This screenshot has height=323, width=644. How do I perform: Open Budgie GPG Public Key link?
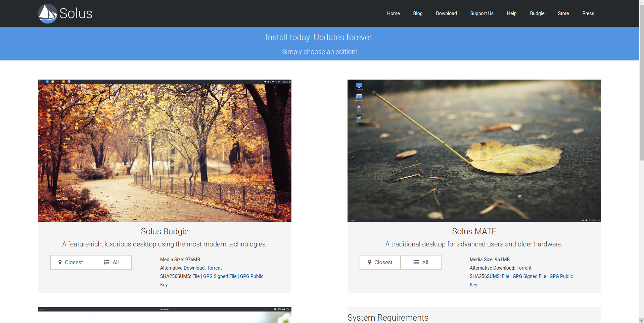coord(251,276)
